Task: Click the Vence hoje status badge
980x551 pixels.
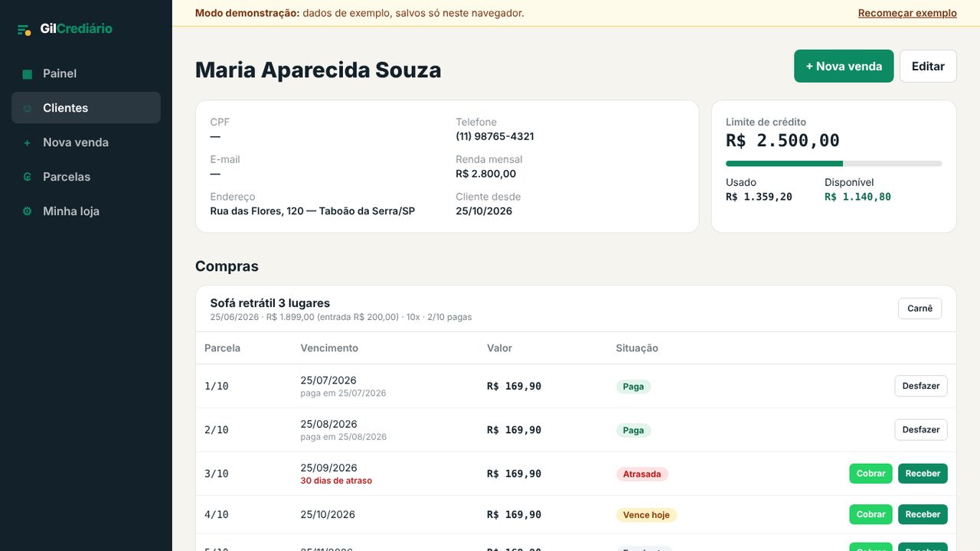Action: (646, 515)
